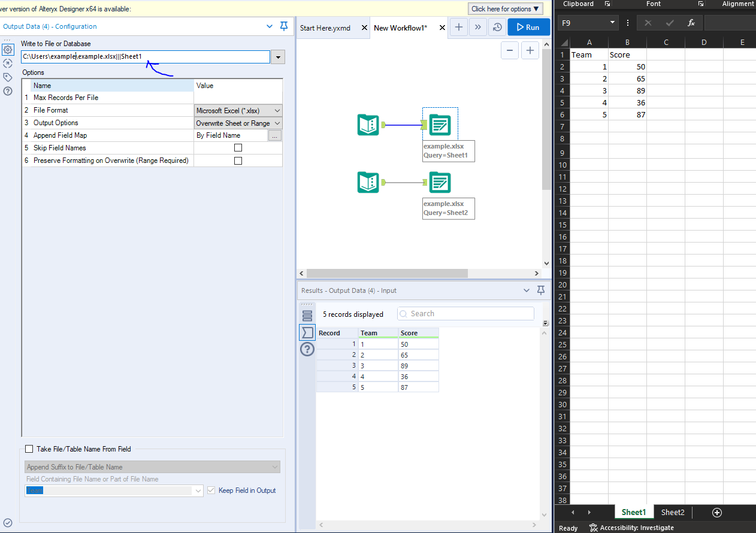Select the Output Data tool writing to Sheet2

(x=440, y=182)
